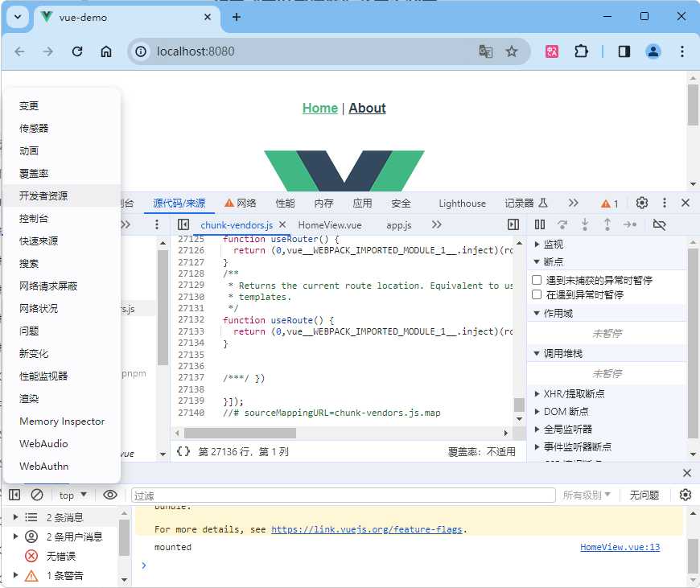700x588 pixels.
Task: Click the warning count badge
Action: click(610, 204)
